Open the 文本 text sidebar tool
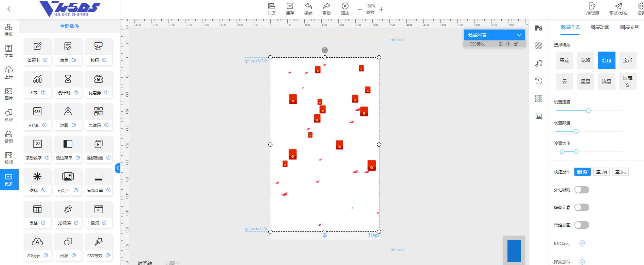The height and width of the screenshot is (265, 644). (9, 52)
